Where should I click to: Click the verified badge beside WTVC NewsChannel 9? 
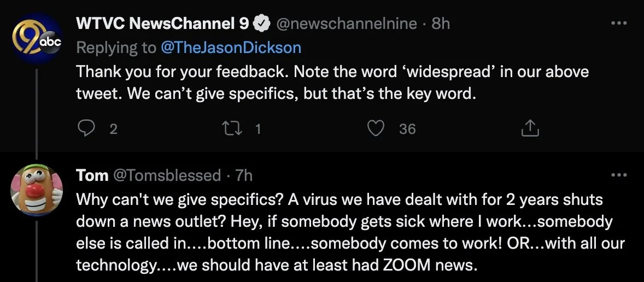pyautogui.click(x=262, y=24)
